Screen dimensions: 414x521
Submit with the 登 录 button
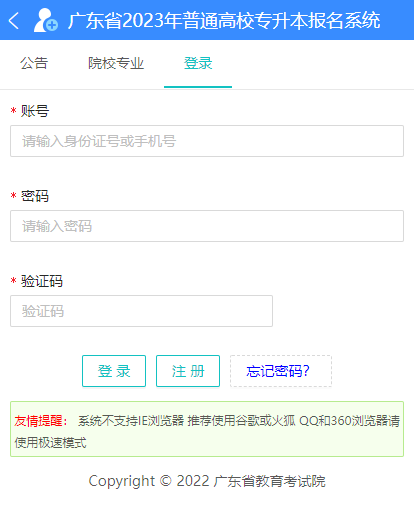pos(114,371)
